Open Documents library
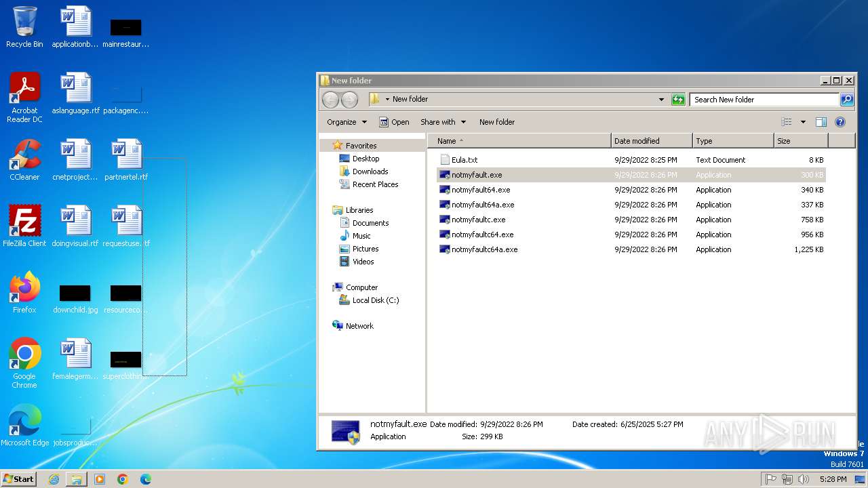This screenshot has width=868, height=488. point(370,223)
